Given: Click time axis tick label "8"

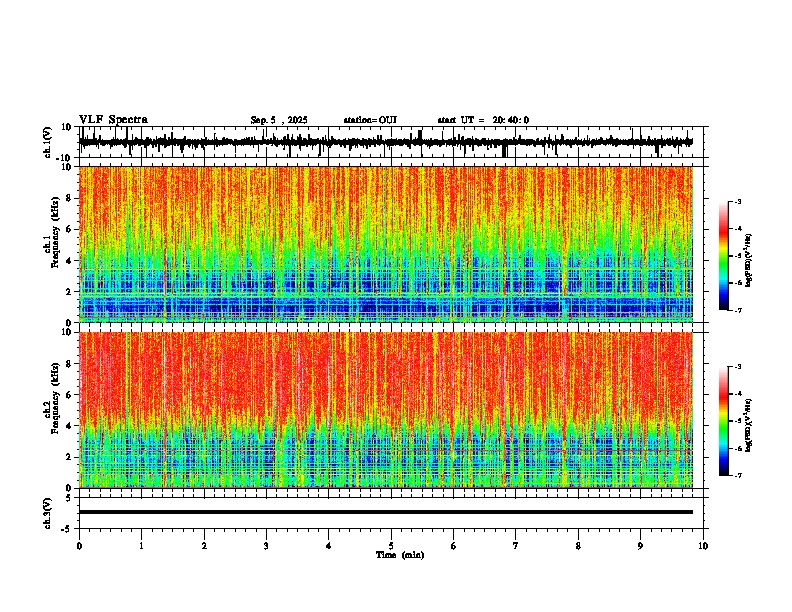Looking at the screenshot, I should click(578, 546).
